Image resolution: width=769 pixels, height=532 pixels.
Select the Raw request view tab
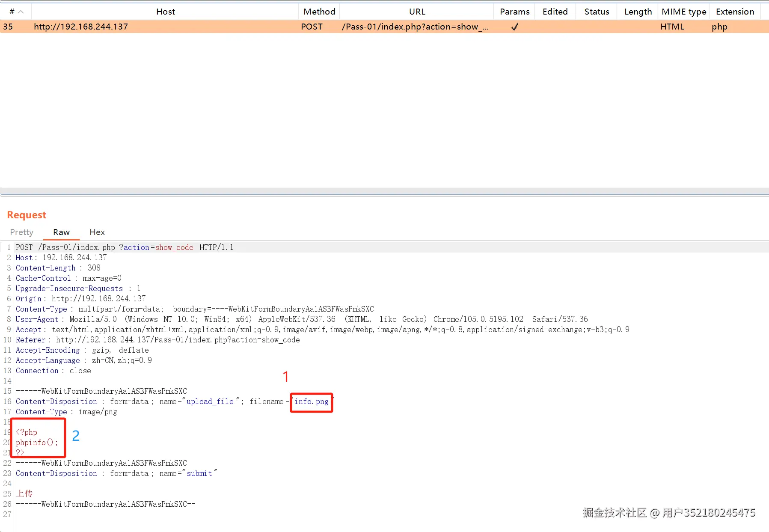tap(61, 232)
